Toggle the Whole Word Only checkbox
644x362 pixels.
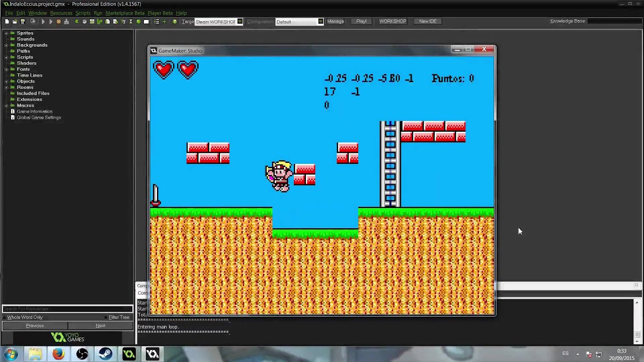5,317
